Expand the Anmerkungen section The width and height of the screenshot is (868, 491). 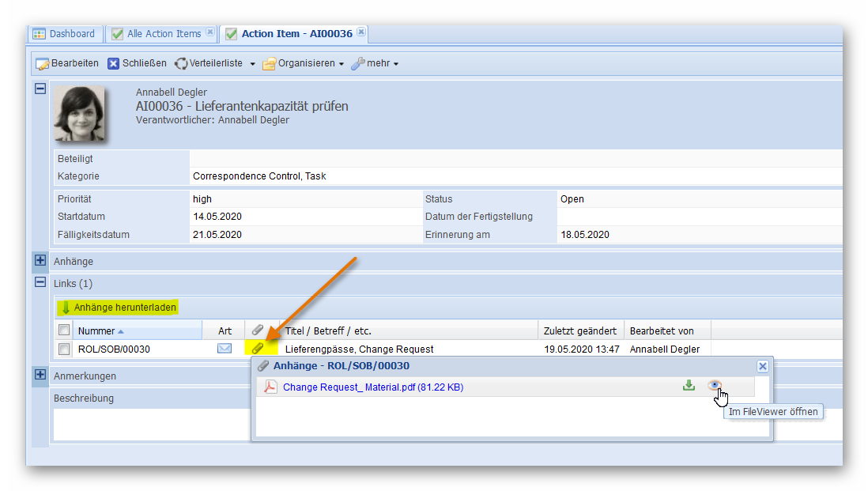click(x=40, y=375)
